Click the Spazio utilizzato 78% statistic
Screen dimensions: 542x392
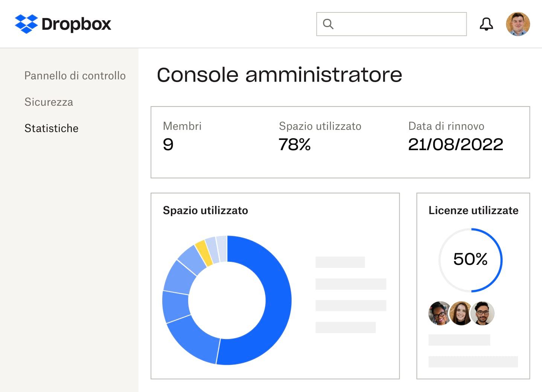click(295, 144)
